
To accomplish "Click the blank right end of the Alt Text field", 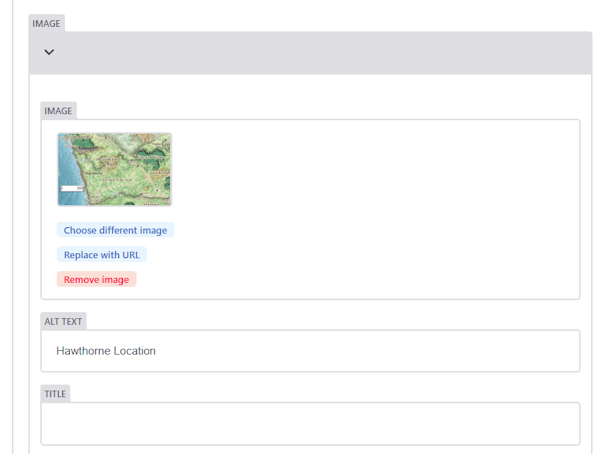I will pyautogui.click(x=520, y=351).
